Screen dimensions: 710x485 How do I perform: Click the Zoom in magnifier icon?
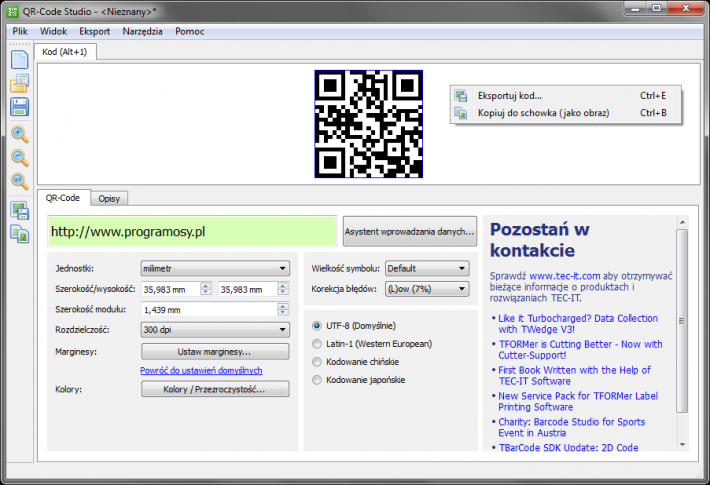(x=19, y=134)
